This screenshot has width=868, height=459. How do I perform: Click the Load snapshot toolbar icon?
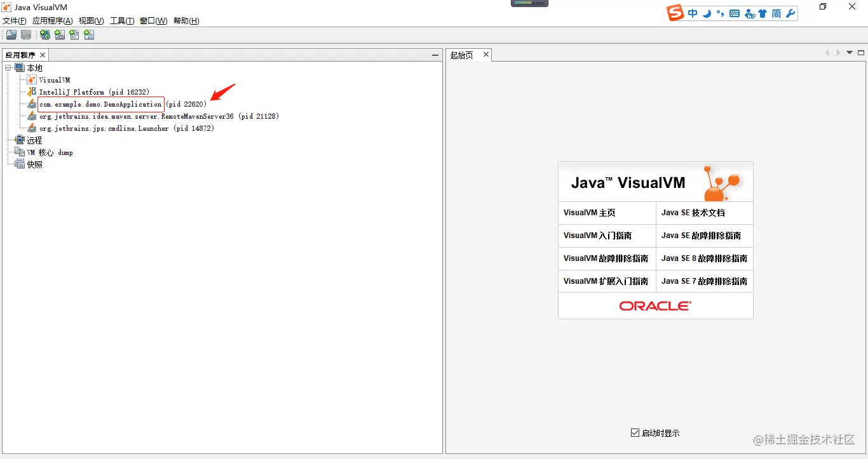click(11, 35)
